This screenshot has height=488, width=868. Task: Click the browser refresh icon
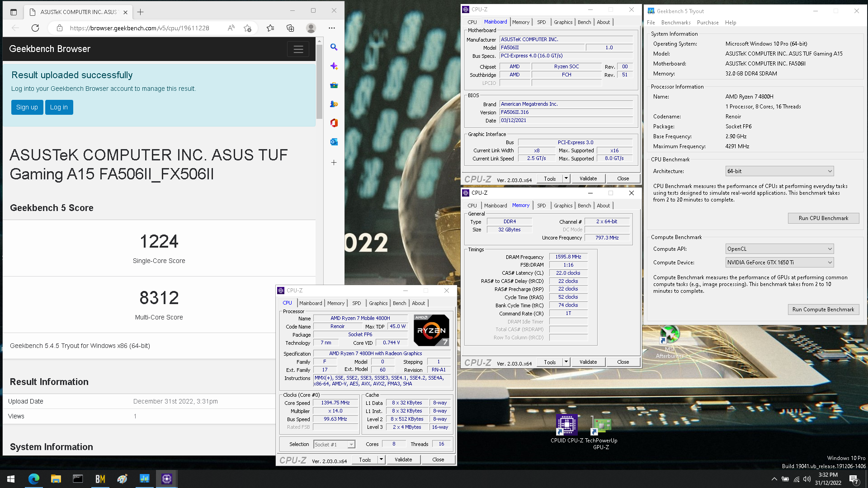(35, 28)
